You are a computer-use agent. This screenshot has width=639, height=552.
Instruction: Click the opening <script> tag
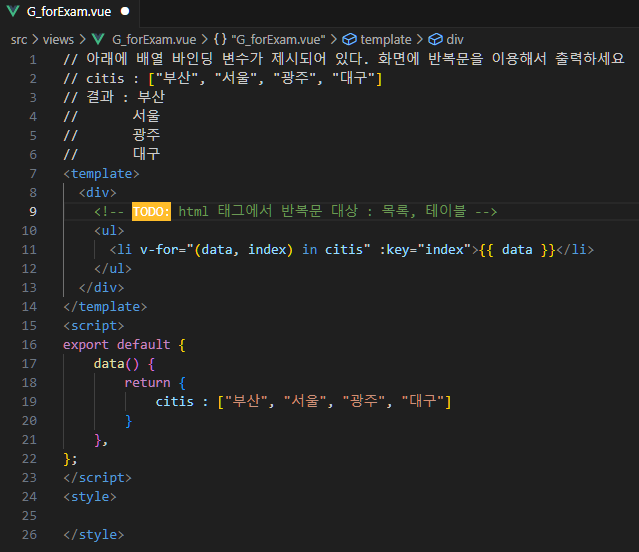click(x=94, y=325)
